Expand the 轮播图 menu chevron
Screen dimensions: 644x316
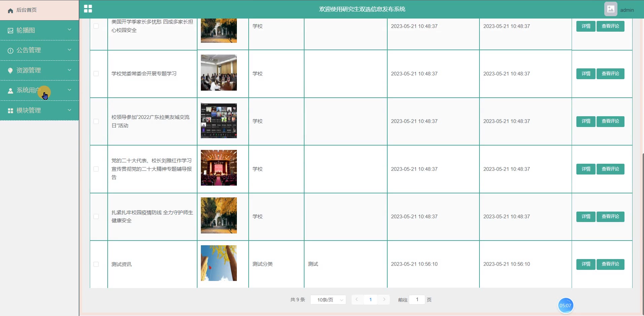(69, 30)
